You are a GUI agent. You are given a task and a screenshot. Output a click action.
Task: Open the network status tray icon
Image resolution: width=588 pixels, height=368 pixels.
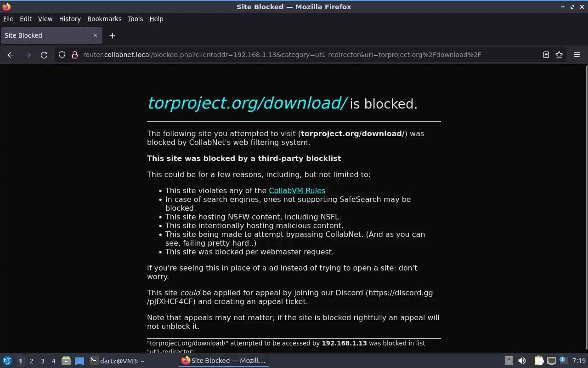552,361
